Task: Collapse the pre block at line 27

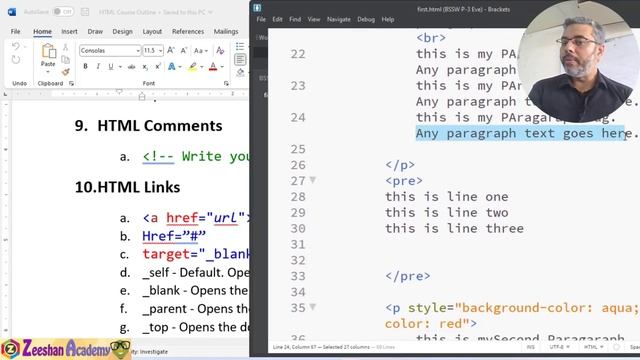Action: tap(313, 180)
